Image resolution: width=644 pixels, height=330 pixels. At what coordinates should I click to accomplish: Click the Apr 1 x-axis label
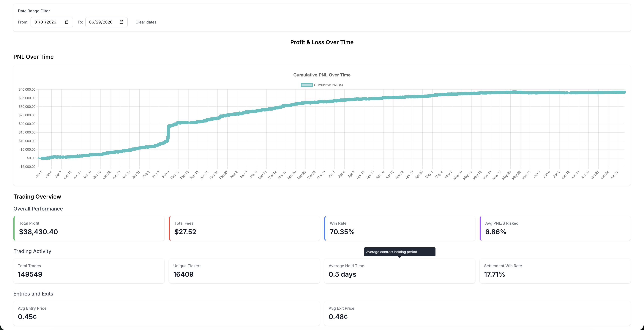[x=332, y=174]
